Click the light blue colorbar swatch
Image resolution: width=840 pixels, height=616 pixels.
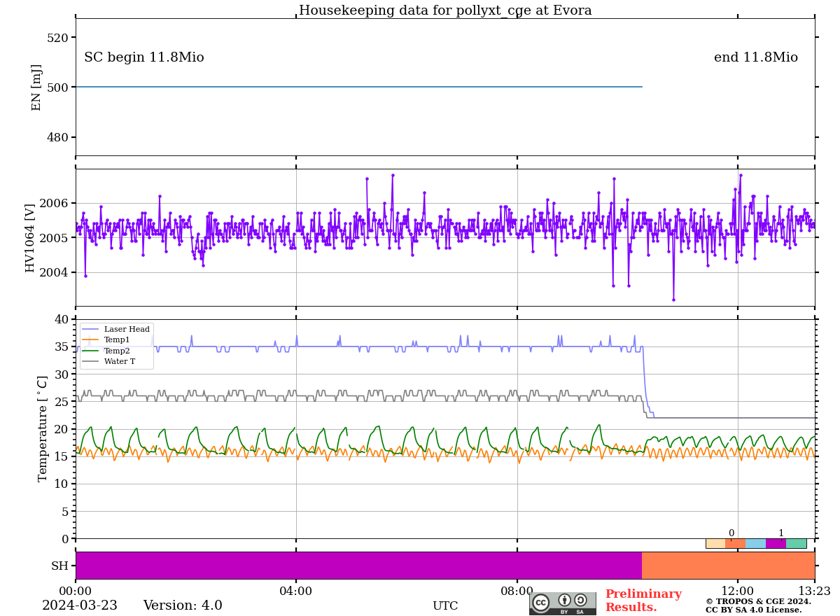tap(756, 543)
